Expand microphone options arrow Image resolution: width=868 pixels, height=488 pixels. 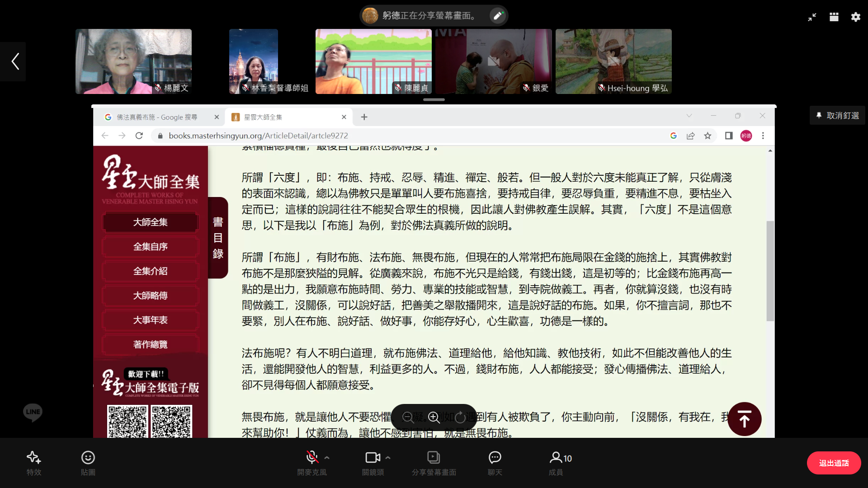pyautogui.click(x=327, y=458)
